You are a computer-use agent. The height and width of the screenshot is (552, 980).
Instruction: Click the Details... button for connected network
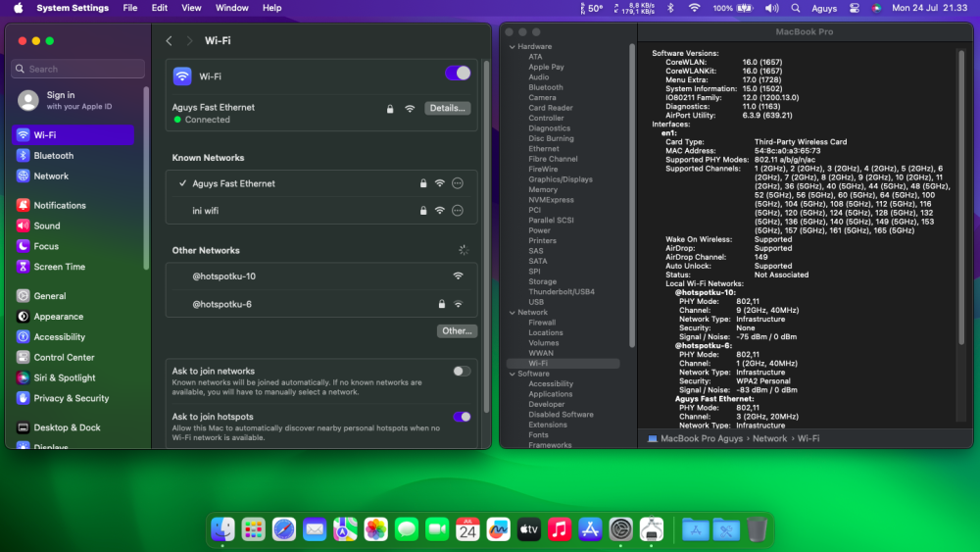tap(448, 108)
